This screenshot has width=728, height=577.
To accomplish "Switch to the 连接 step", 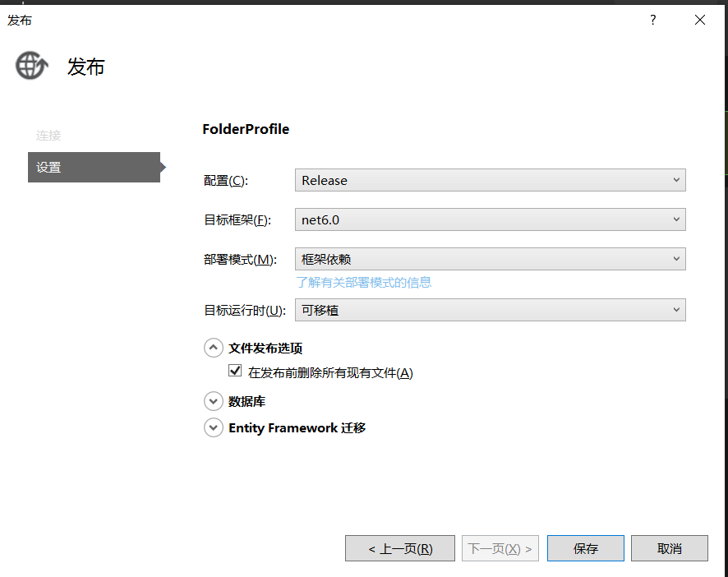I will (48, 136).
